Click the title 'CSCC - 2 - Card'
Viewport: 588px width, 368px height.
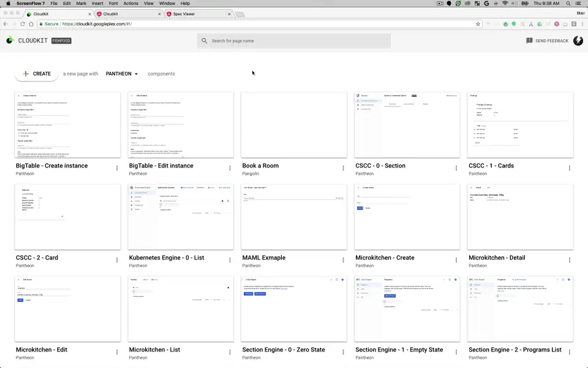click(37, 258)
